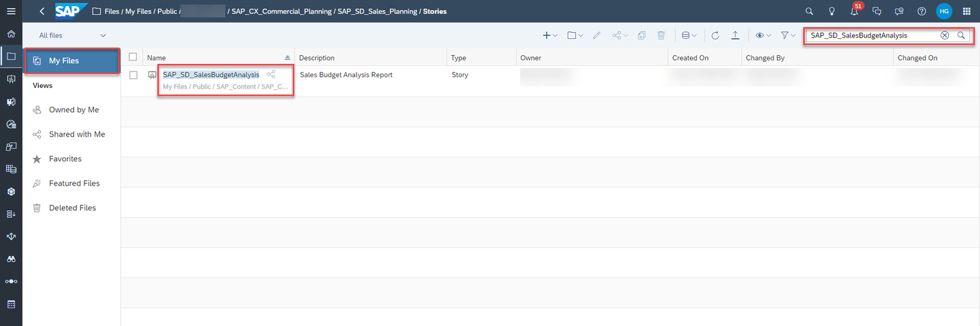
Task: Open the feedback speech bubble icon in header
Action: click(899, 12)
